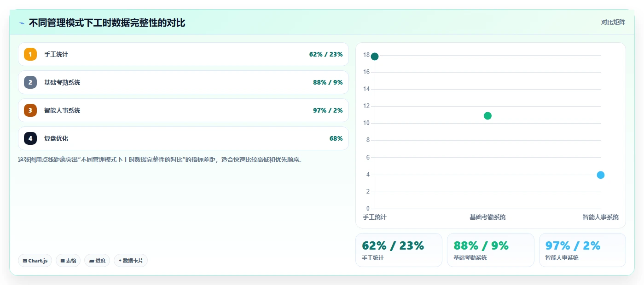Click the dark green 手工统计 chart point
Screen dimensions: 644x285
click(375, 57)
